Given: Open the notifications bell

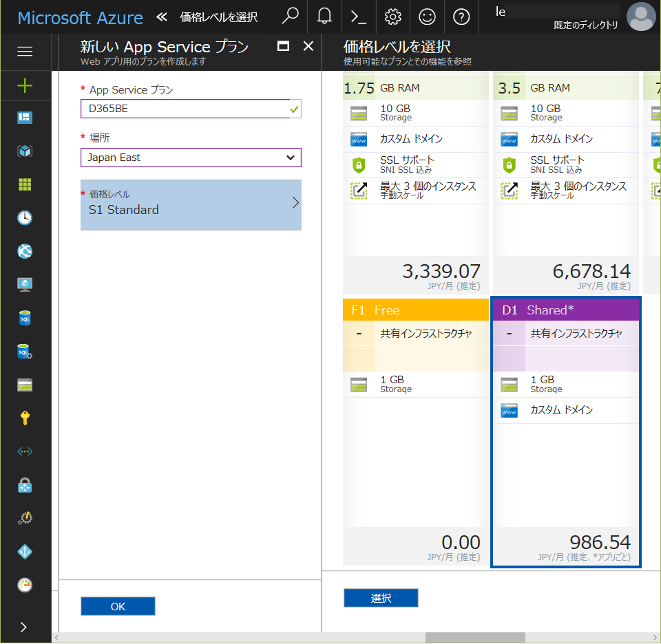Looking at the screenshot, I should point(324,17).
